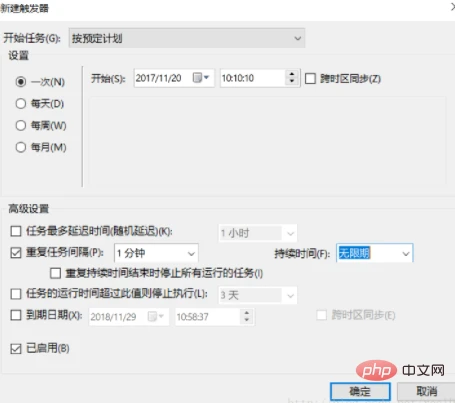Image resolution: width=455 pixels, height=403 pixels.
Task: Tick the 到期日期(X) checkbox
Action: [x=16, y=315]
